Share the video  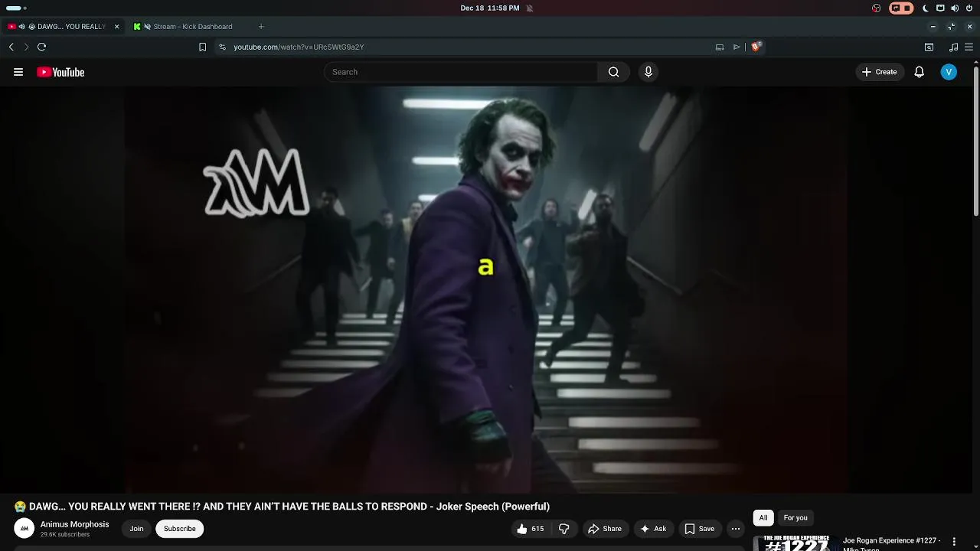tap(604, 529)
